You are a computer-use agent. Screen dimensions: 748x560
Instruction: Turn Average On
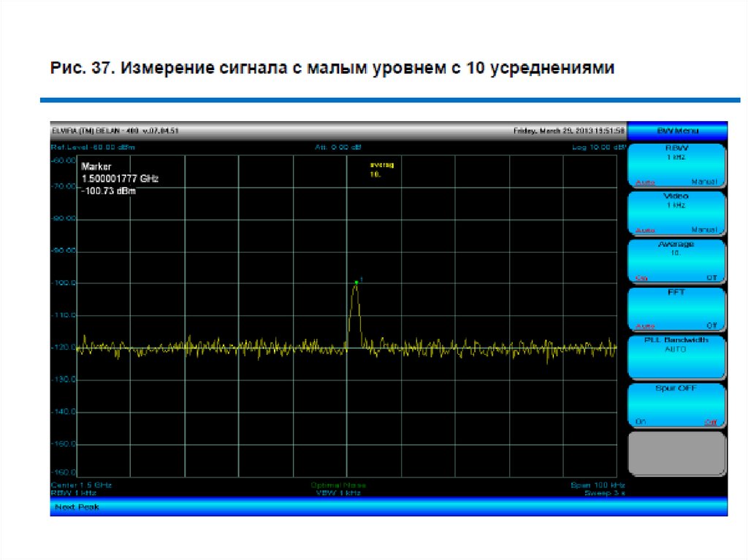(x=641, y=278)
